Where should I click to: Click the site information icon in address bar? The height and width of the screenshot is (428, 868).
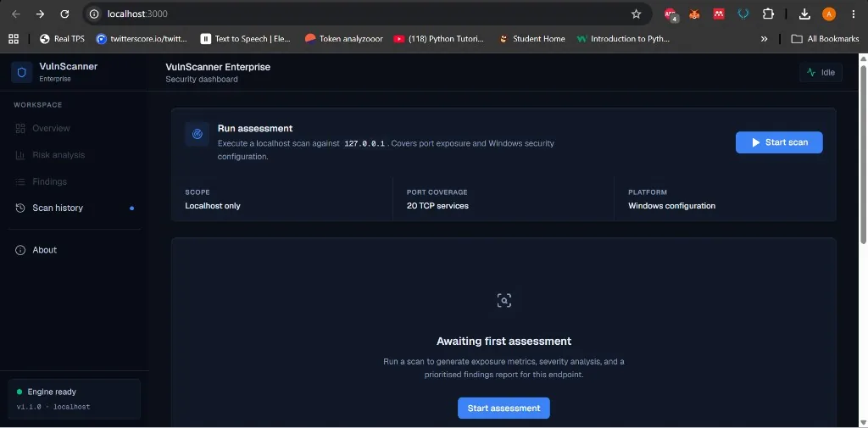coord(94,14)
